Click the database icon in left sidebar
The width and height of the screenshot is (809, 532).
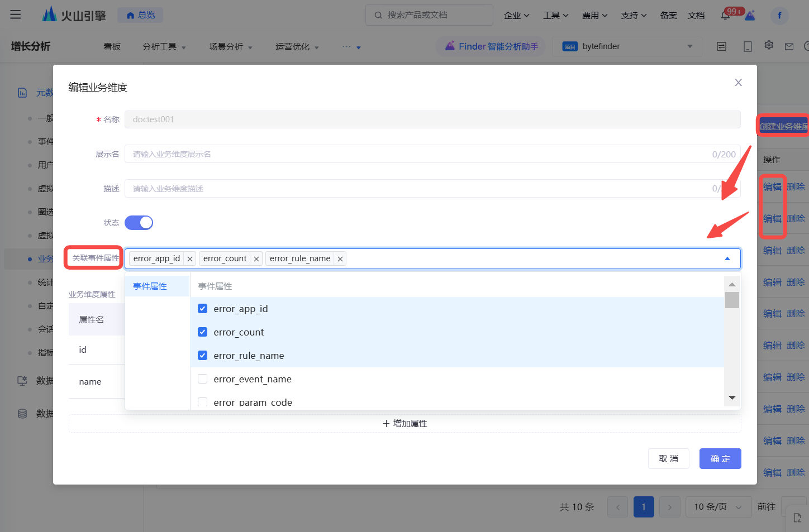22,414
